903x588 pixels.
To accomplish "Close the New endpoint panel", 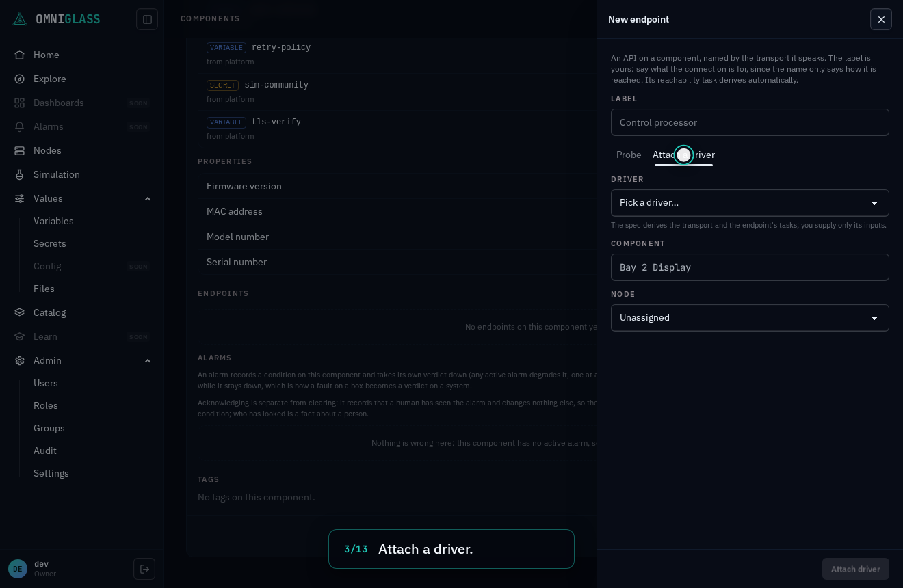I will [881, 19].
